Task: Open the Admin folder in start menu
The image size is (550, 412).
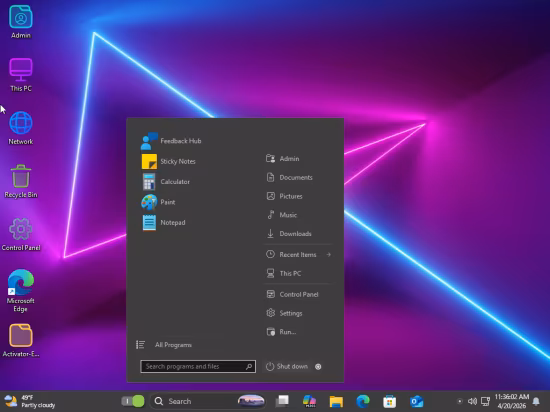Action: point(283,158)
